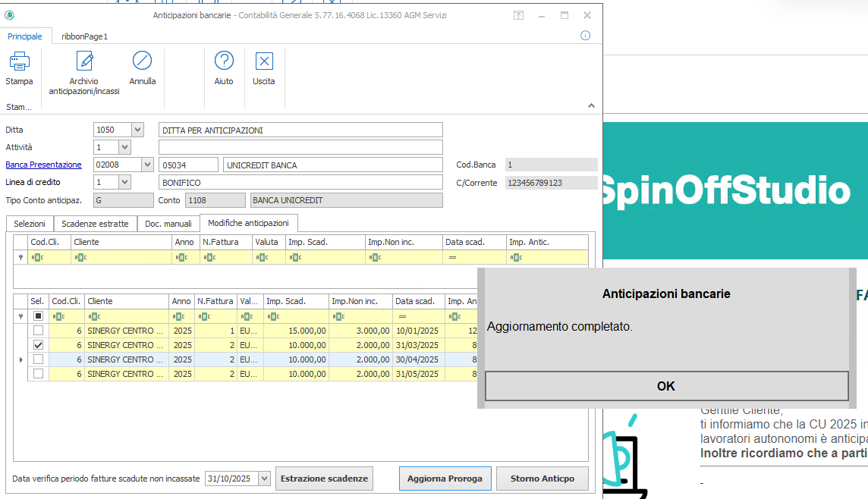The image size is (868, 499).
Task: Expand the Ditta dropdown
Action: pos(138,130)
